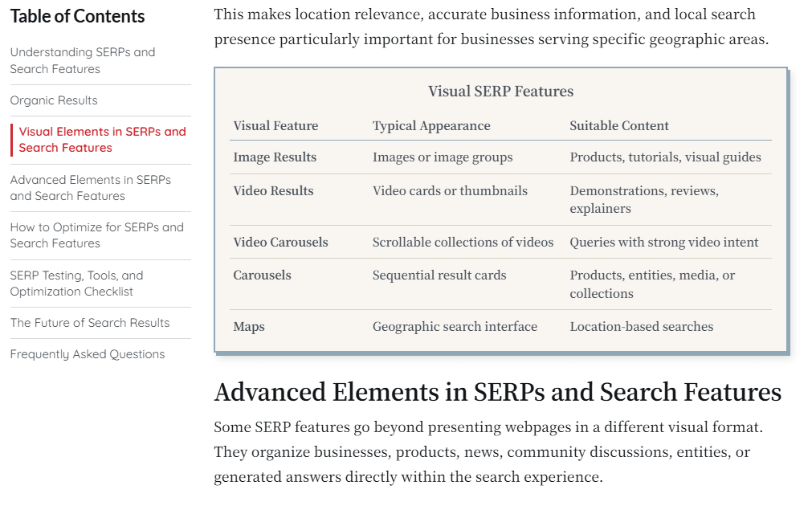Image resolution: width=812 pixels, height=506 pixels.
Task: Click the 'Table of Contents' heading
Action: coord(78,16)
